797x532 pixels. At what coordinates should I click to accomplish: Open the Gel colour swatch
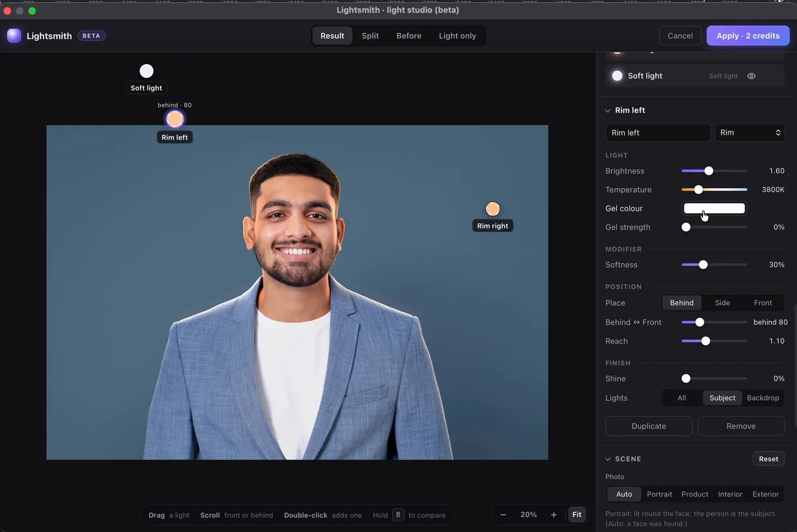(714, 209)
